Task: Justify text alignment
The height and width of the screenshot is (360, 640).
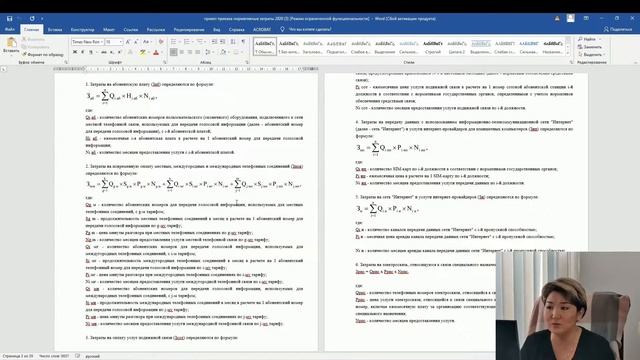Action: (x=198, y=52)
